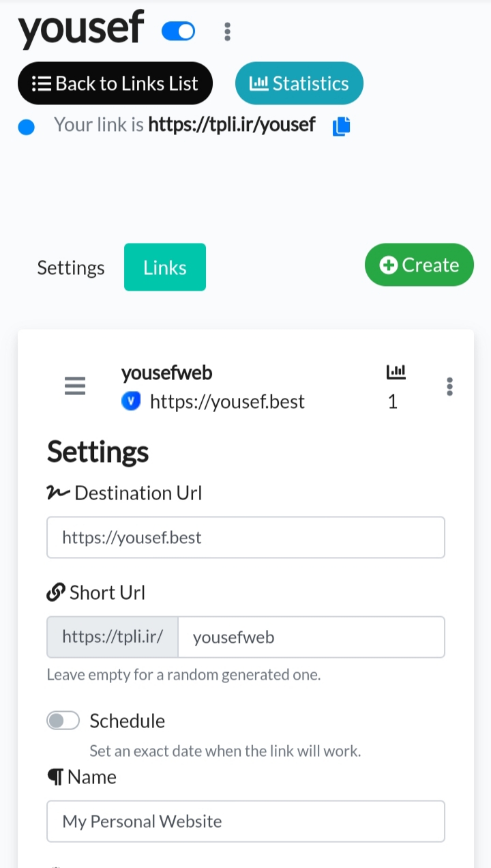
Task: Switch to the Settings tab
Action: click(x=71, y=267)
